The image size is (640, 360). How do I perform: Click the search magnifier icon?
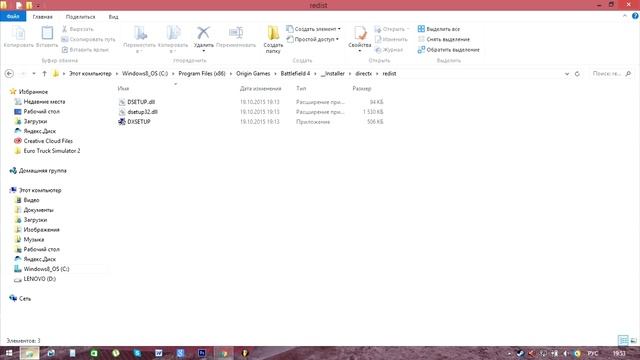click(x=628, y=74)
